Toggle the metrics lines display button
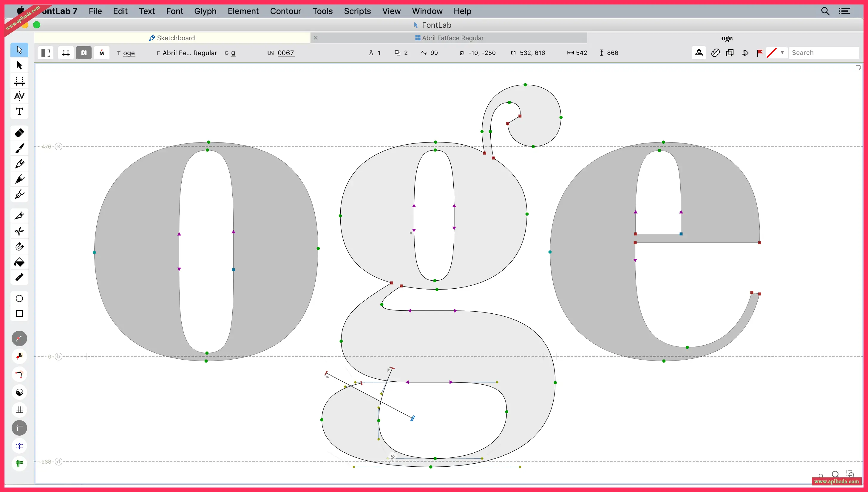The image size is (868, 492). pos(66,53)
